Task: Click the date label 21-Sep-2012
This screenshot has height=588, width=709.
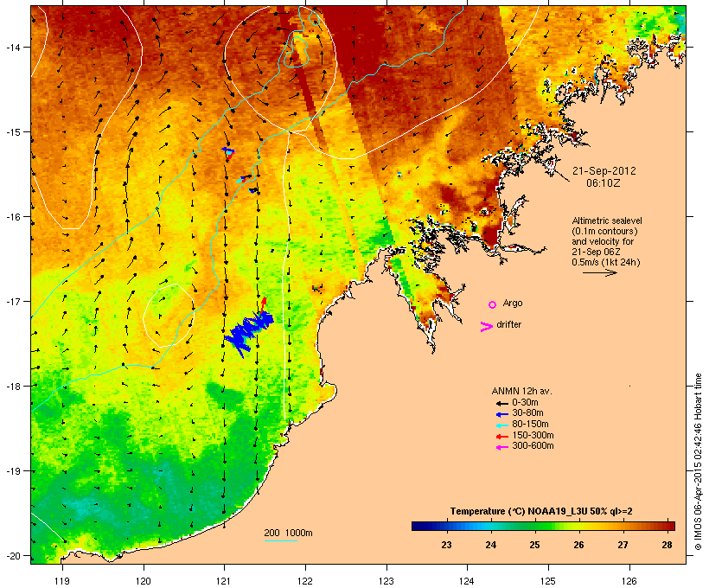Action: 604,171
